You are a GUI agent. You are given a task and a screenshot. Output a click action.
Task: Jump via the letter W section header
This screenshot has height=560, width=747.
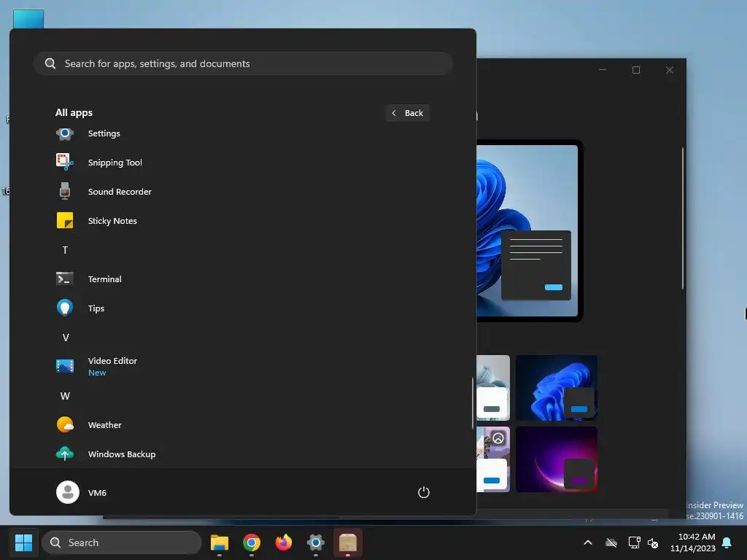[65, 396]
